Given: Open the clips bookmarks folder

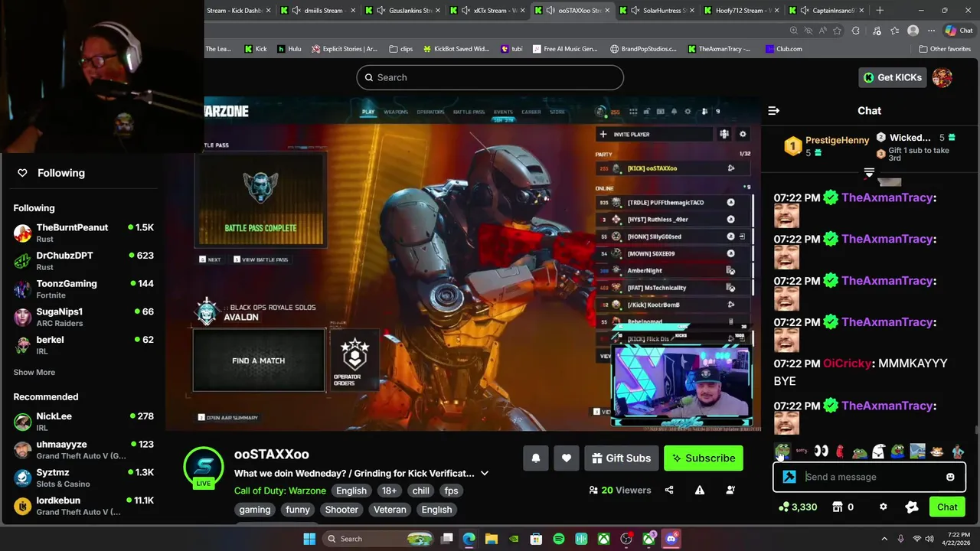Looking at the screenshot, I should pyautogui.click(x=400, y=49).
